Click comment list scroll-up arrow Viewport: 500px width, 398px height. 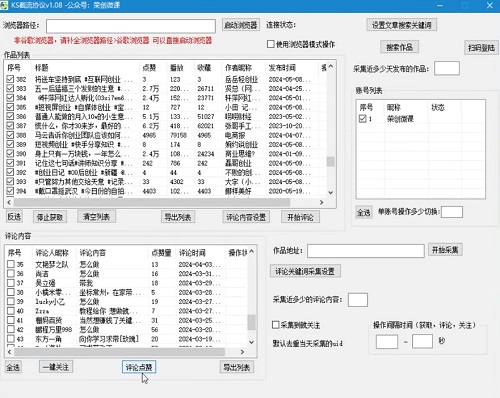pos(252,252)
